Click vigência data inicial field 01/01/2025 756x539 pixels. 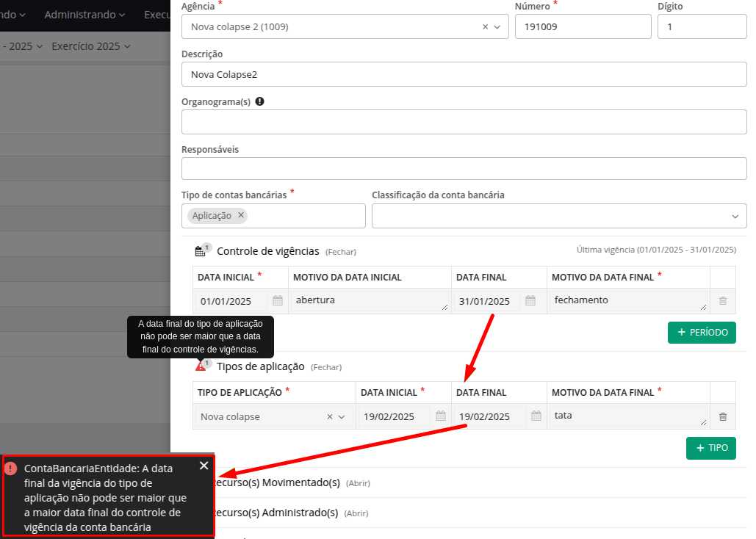(x=231, y=301)
